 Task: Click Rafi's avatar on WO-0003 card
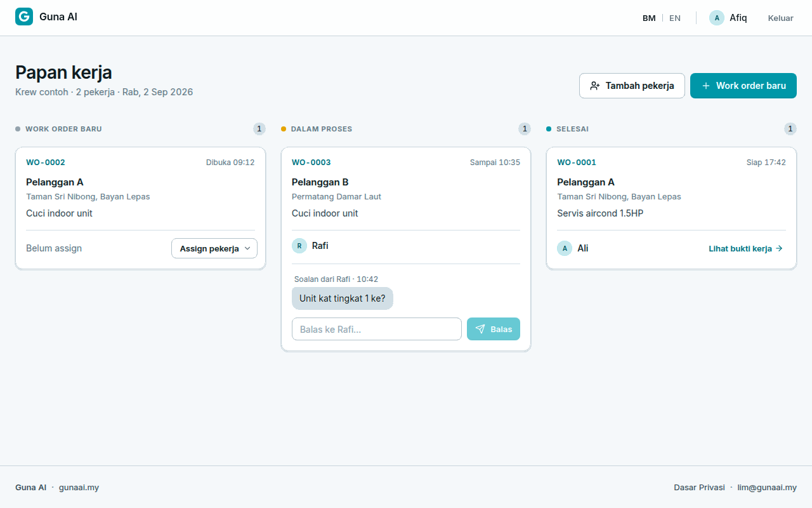[x=299, y=246]
